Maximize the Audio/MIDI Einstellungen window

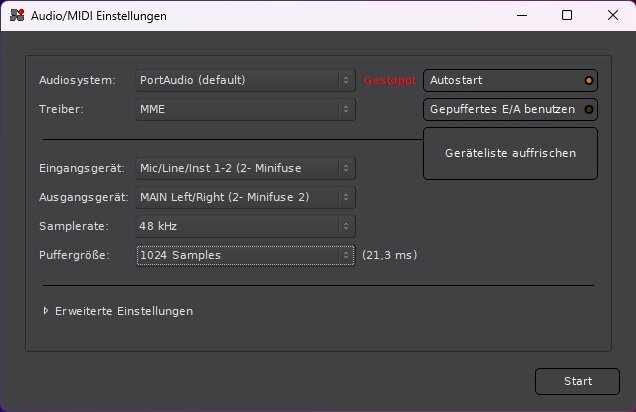pos(567,15)
